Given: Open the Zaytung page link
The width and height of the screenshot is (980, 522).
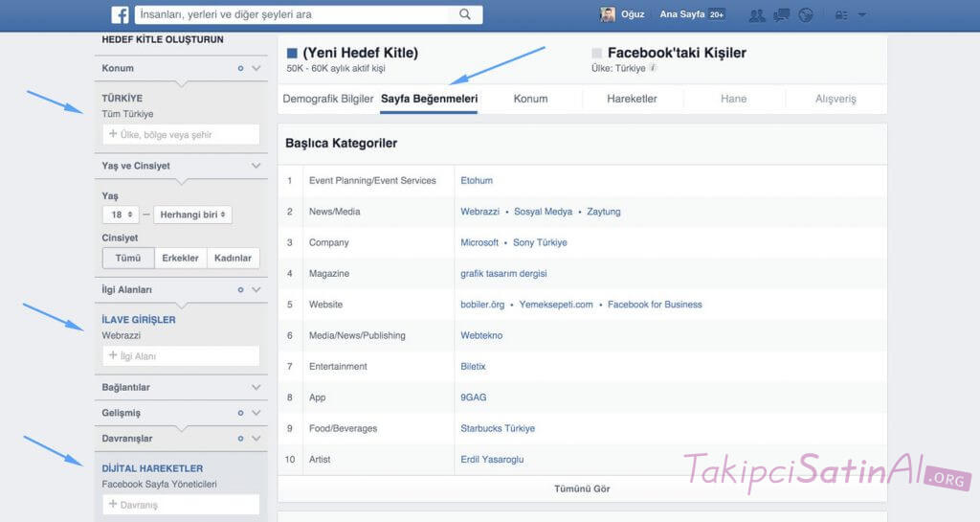Looking at the screenshot, I should coord(604,212).
